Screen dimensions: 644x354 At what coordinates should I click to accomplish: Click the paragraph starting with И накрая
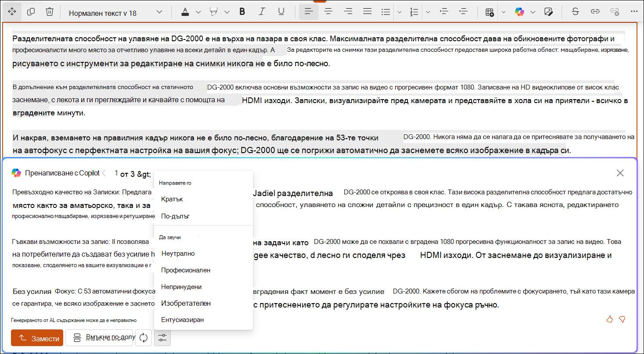324,144
